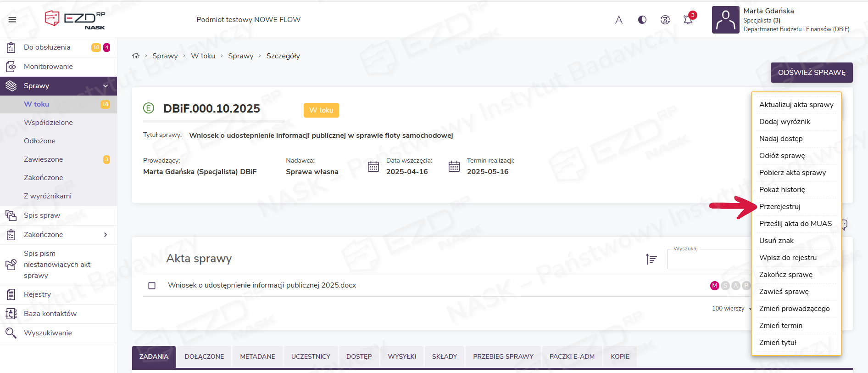Image resolution: width=868 pixels, height=373 pixels.
Task: Click the font size 'A' icon
Action: [619, 20]
